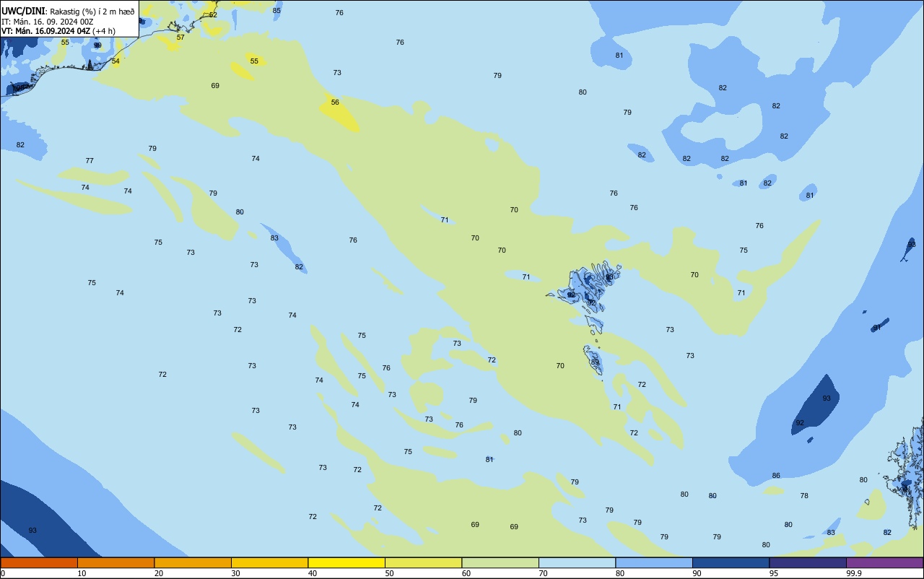Select the map value 52 near the coast
The height and width of the screenshot is (579, 924).
click(x=213, y=15)
